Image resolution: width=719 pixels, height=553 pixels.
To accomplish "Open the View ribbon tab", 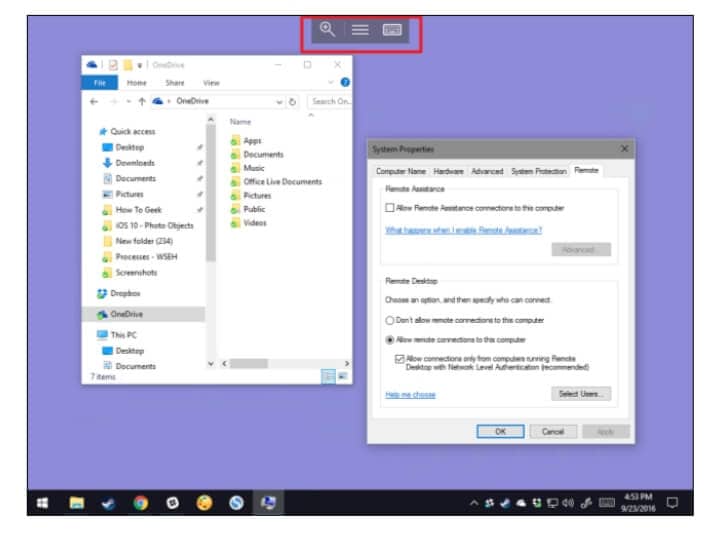I will 211,83.
